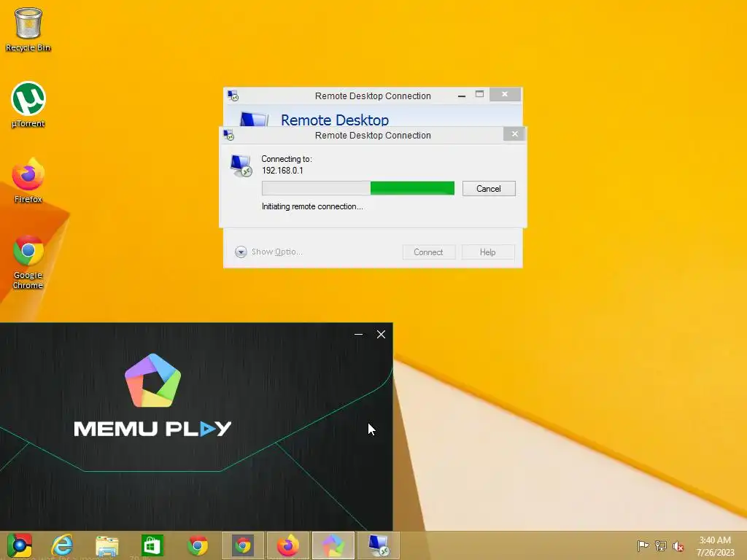
Task: Close the Connecting progress dialog
Action: click(x=514, y=134)
